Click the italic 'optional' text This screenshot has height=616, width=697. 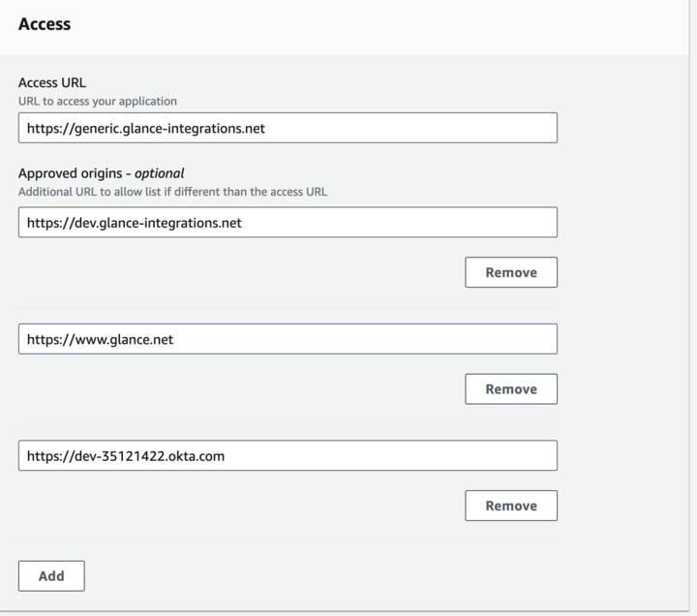[159, 173]
